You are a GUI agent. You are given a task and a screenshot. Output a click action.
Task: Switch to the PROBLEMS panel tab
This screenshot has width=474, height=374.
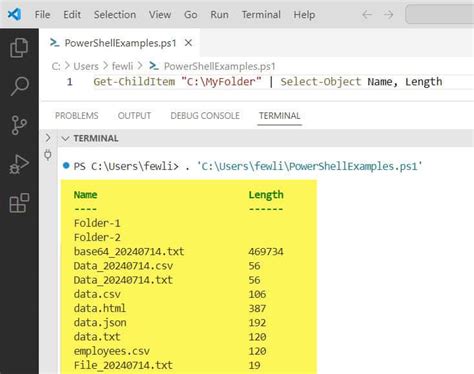77,116
